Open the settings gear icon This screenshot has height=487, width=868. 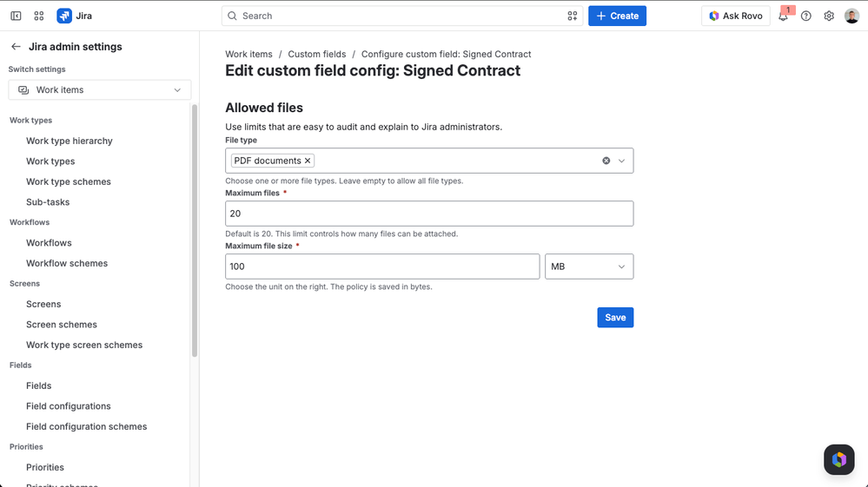coord(829,16)
